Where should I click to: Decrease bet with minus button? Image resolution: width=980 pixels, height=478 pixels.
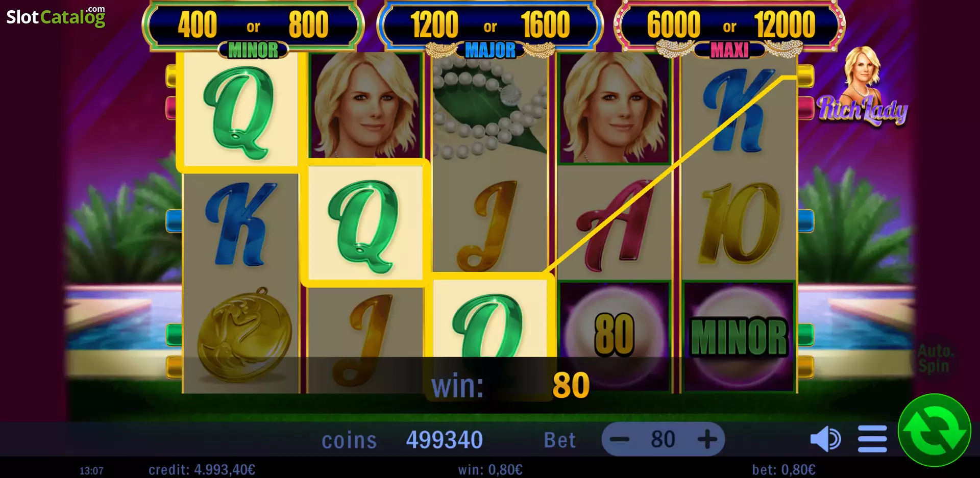click(620, 439)
